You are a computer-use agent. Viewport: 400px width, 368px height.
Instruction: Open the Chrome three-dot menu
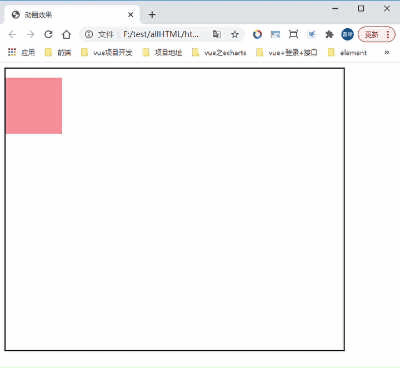[388, 34]
